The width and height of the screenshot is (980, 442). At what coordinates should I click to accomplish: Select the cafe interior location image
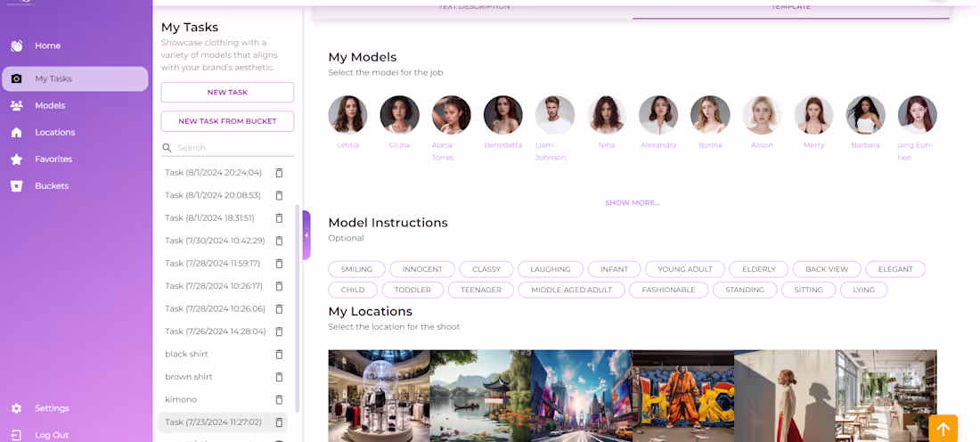(x=886, y=396)
